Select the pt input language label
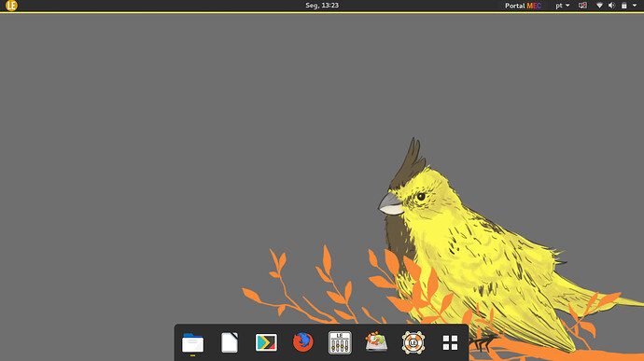This screenshot has height=361, width=644. click(559, 6)
